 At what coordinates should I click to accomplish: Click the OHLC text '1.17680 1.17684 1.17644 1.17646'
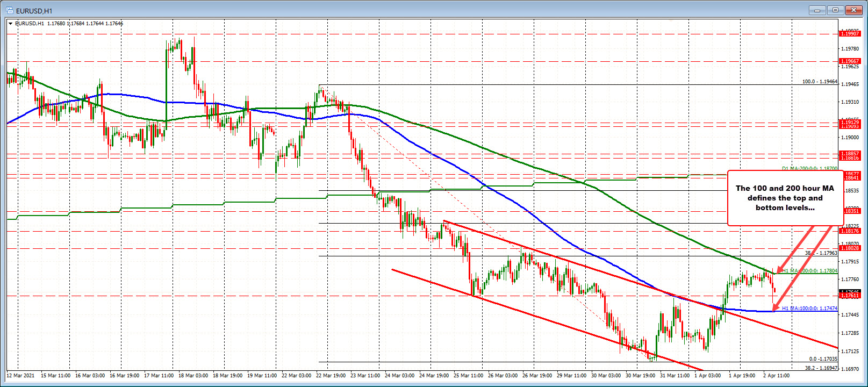pos(85,24)
